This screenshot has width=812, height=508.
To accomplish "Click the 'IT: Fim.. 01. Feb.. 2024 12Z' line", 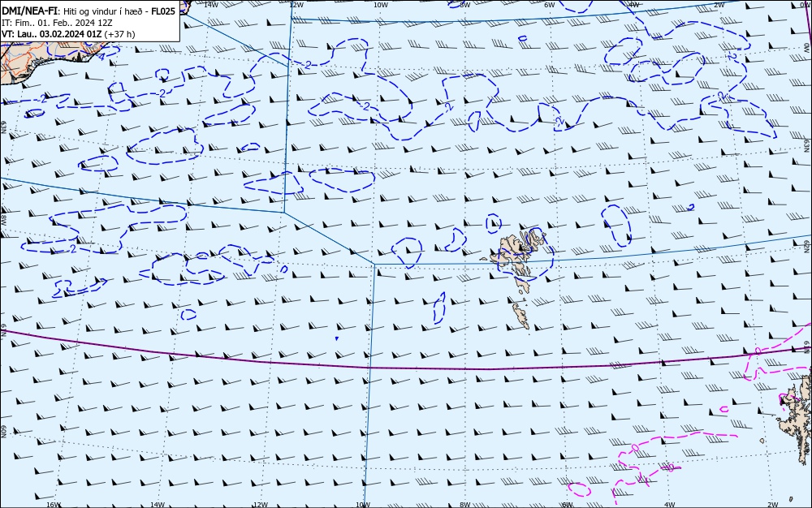I will (x=57, y=23).
